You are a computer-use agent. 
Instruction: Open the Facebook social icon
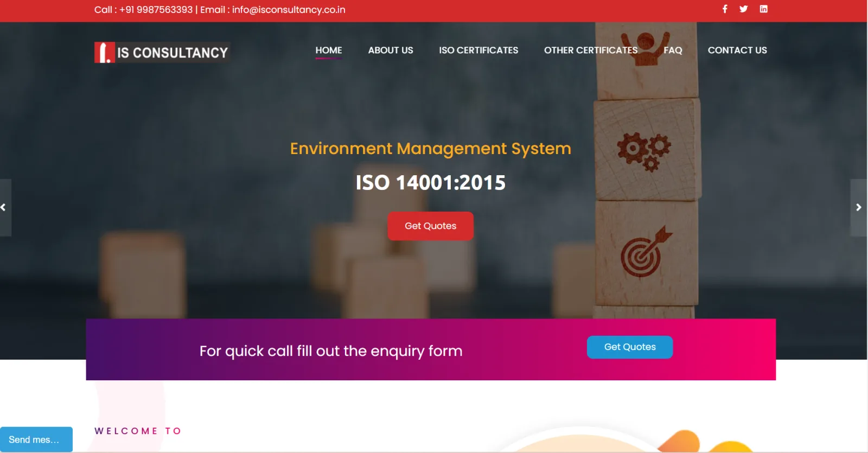click(x=725, y=9)
